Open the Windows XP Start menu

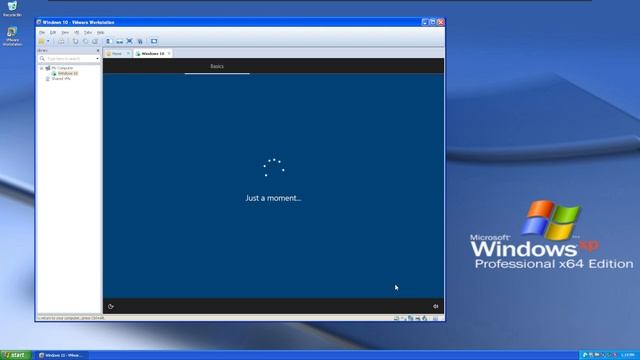pos(16,355)
